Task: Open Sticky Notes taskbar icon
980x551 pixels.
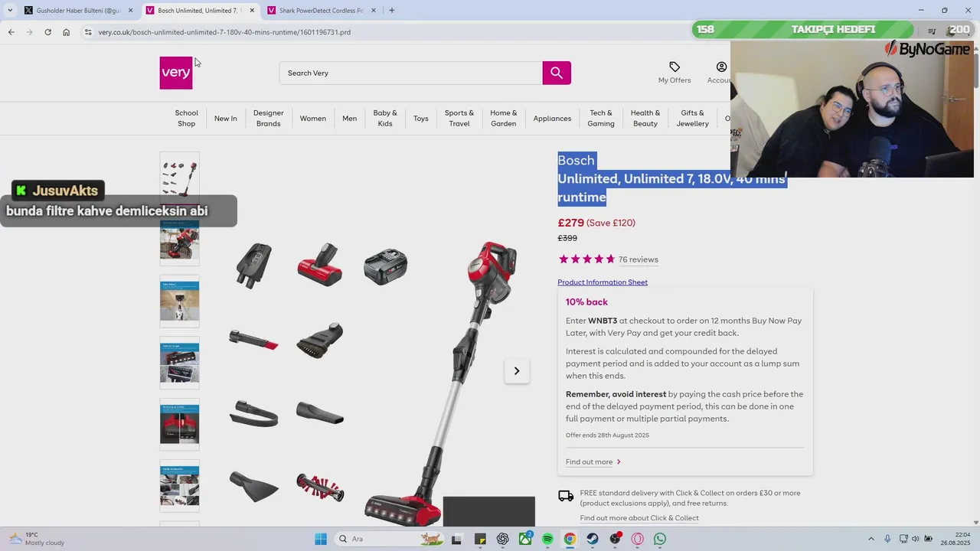Action: pos(480,539)
